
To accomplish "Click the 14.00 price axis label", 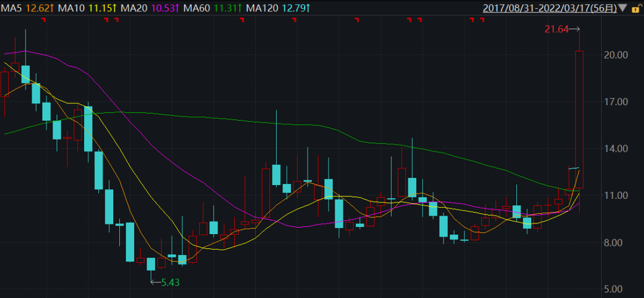I will point(615,149).
